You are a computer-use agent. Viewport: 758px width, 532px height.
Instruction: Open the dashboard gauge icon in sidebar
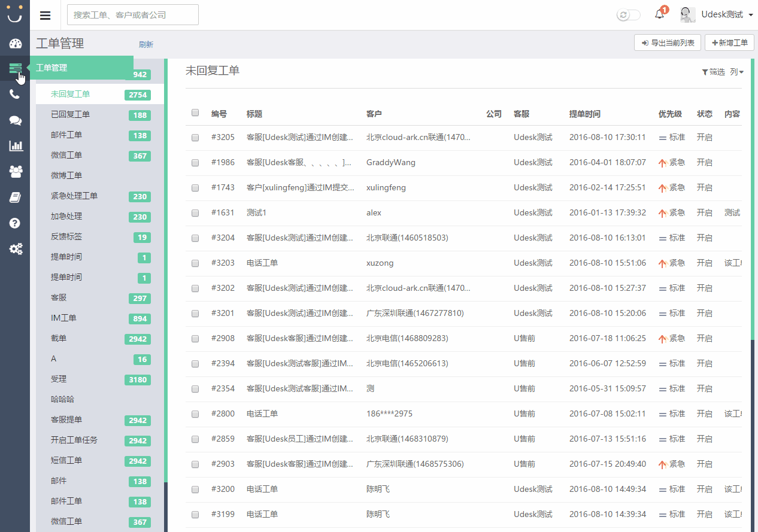pyautogui.click(x=15, y=44)
